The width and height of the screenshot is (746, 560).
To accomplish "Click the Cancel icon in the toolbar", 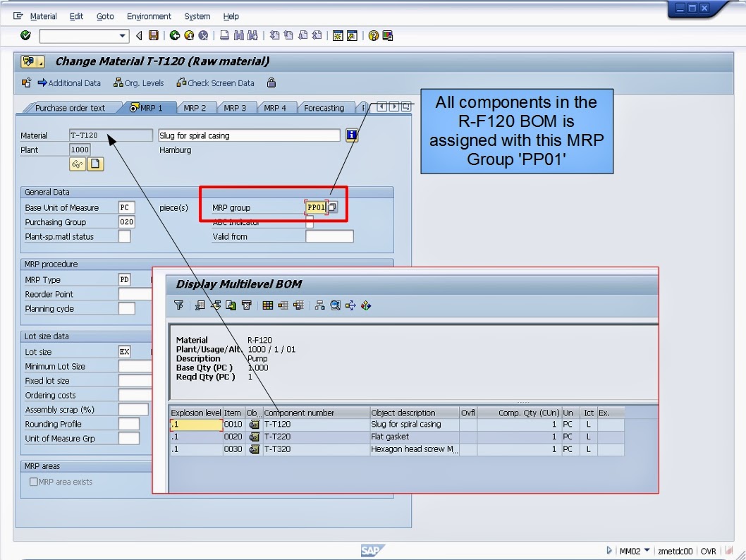I will 203,36.
